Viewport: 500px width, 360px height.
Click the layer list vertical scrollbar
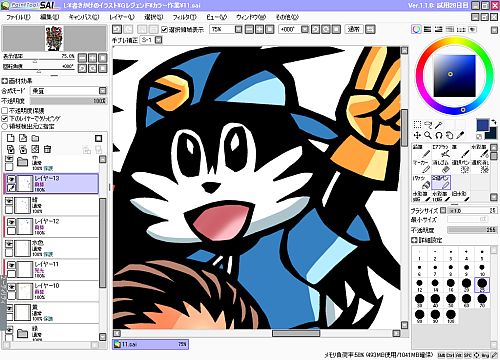(x=103, y=243)
